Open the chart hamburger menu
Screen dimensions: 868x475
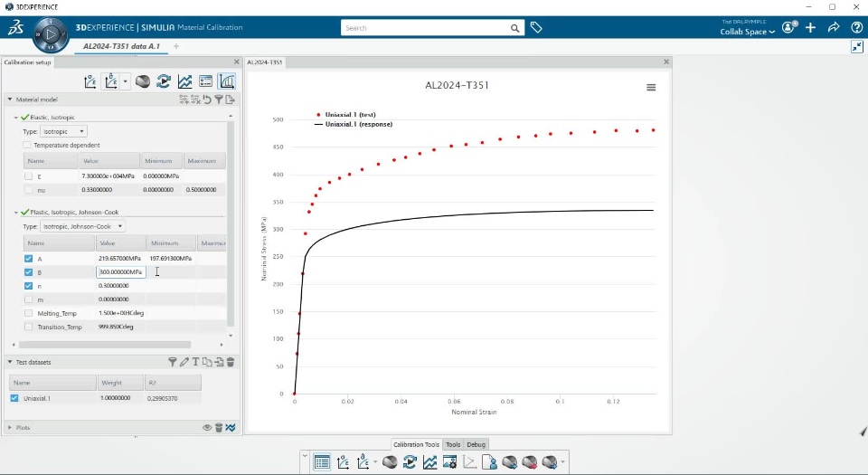(x=651, y=87)
